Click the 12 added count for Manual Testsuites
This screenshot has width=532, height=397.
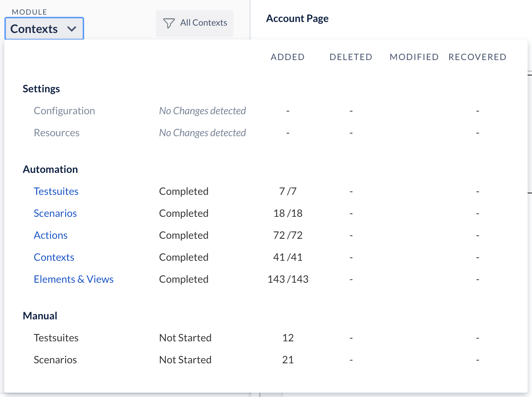pyautogui.click(x=288, y=338)
